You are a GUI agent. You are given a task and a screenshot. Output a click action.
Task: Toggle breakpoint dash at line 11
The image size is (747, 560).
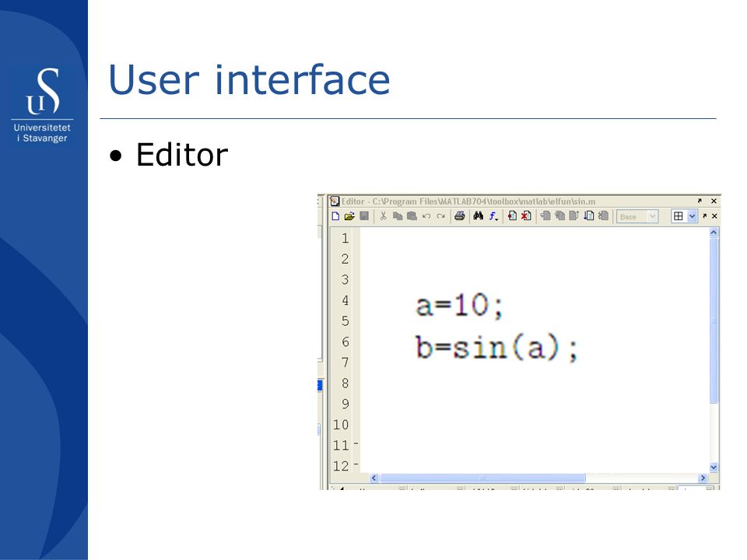tap(356, 443)
